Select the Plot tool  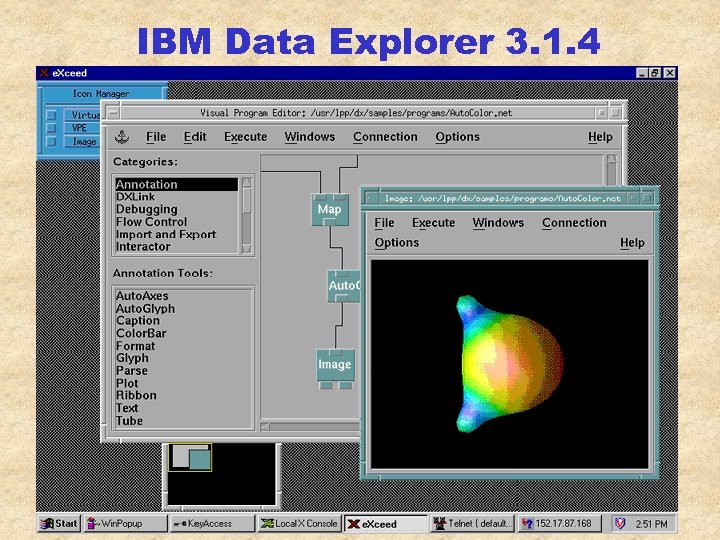coord(127,383)
